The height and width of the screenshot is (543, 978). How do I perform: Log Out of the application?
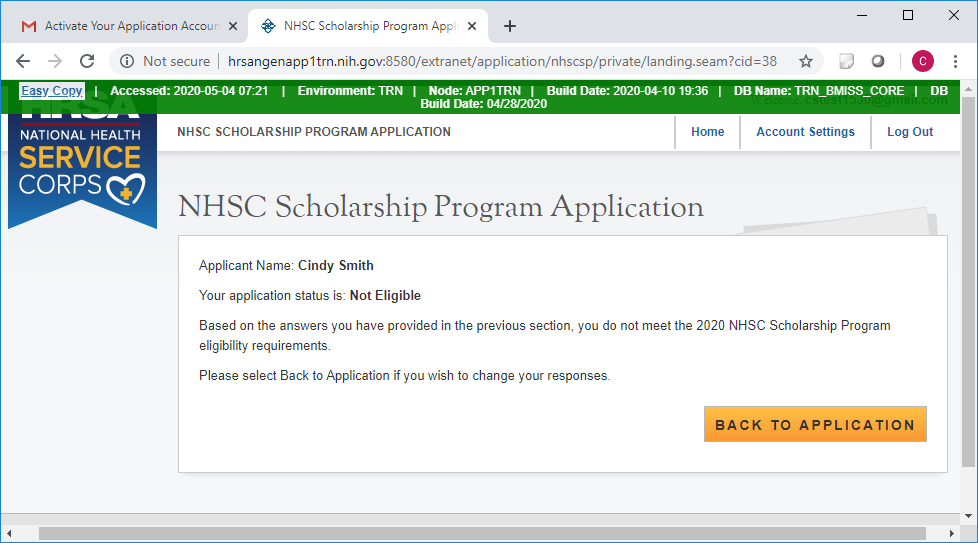(909, 132)
